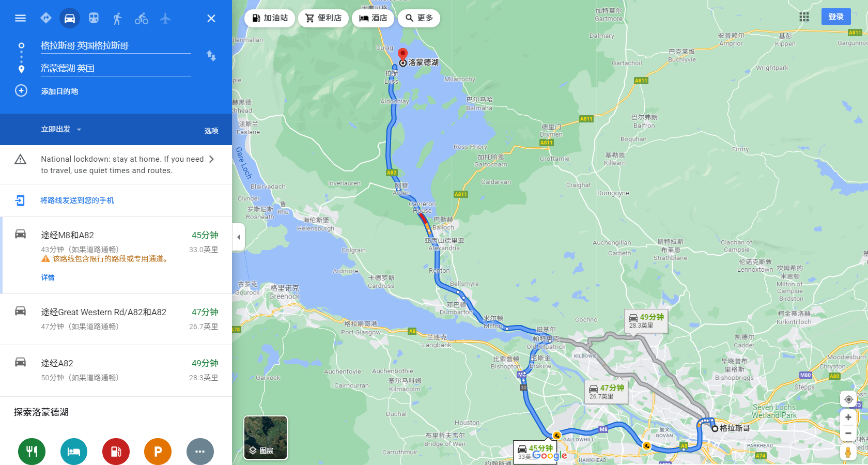This screenshot has width=868, height=465.
Task: Select the cycling travel mode icon
Action: (142, 19)
